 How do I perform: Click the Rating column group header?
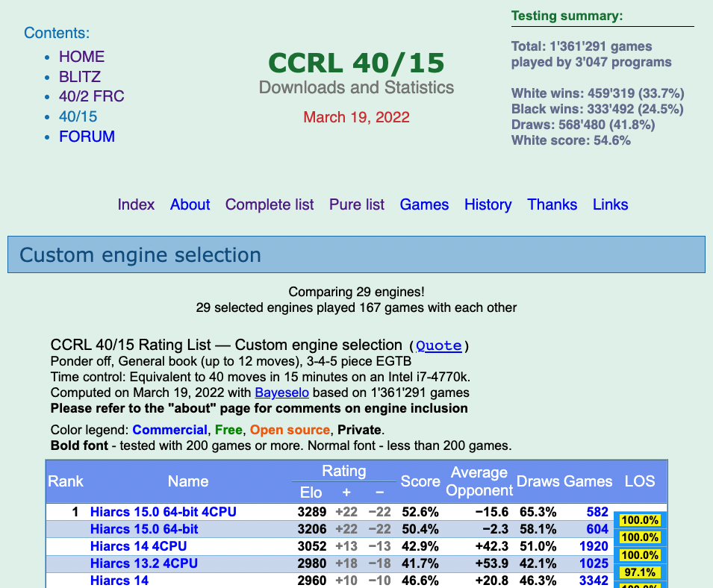point(344,471)
